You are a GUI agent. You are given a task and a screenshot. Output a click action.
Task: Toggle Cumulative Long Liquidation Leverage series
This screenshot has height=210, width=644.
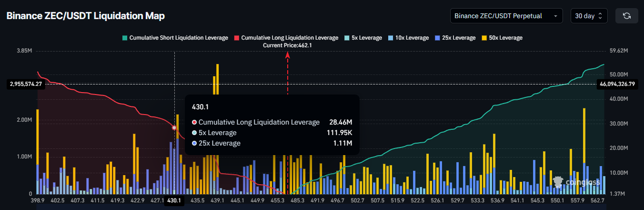pyautogui.click(x=286, y=38)
